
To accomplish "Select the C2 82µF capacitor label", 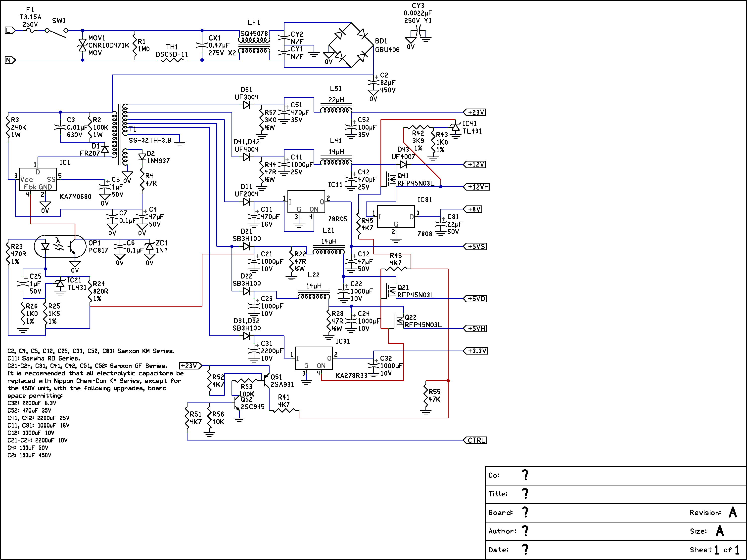I will click(388, 83).
